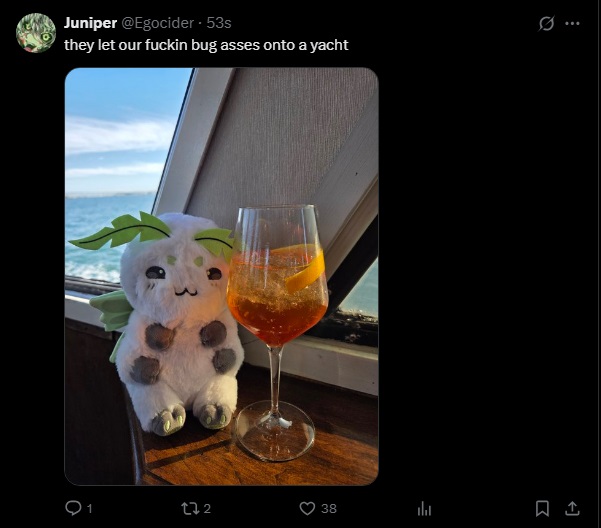Image resolution: width=601 pixels, height=528 pixels.
Task: Click the Grok explain-this-post icon
Action: 546,23
